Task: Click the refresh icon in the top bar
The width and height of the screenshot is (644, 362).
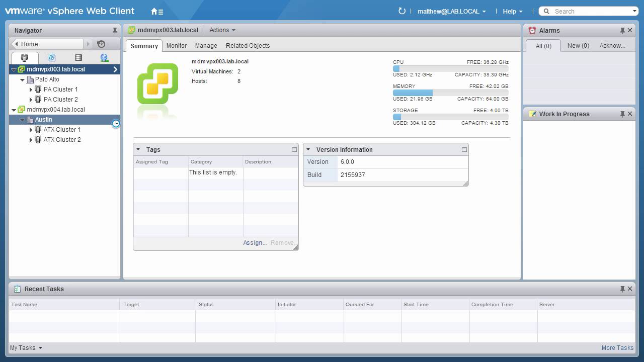Action: coord(401,11)
